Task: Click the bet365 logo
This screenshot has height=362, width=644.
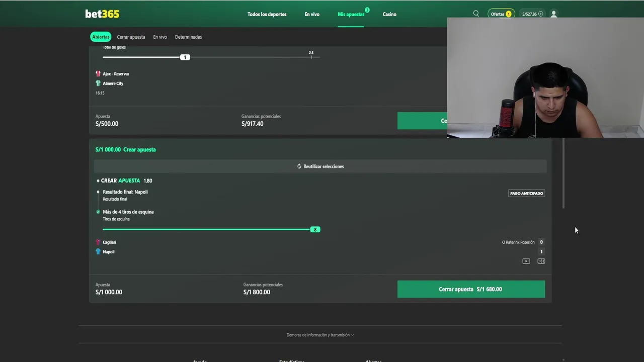Action: click(102, 14)
